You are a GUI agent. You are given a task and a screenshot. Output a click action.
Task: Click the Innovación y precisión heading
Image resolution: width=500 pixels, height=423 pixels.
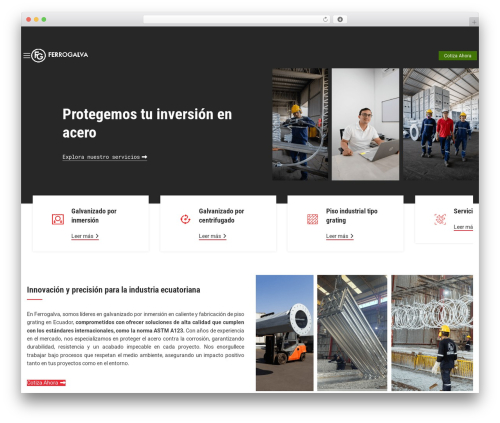[x=113, y=290]
